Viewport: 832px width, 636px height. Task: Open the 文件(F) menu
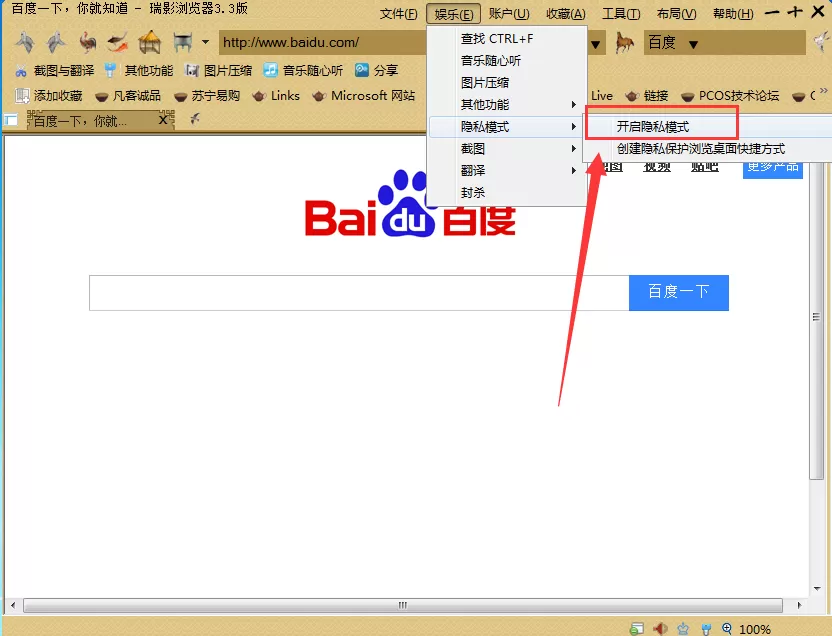click(x=398, y=14)
